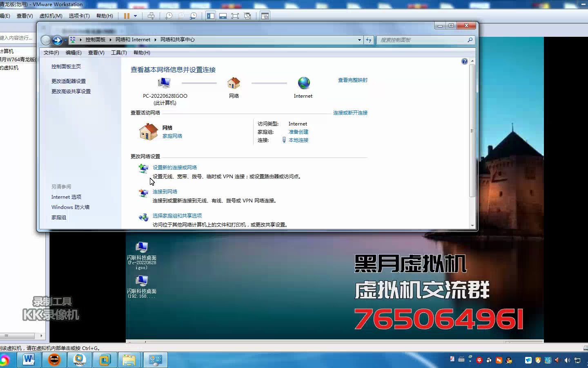Take a snapshot of the virtual machine
Viewport: 588px width, 368px height.
point(169,16)
